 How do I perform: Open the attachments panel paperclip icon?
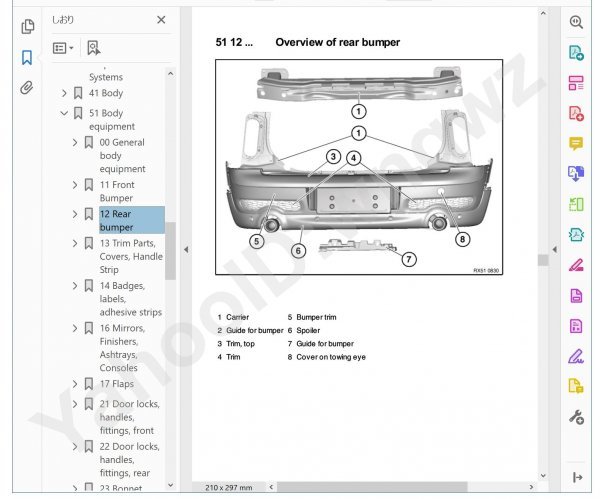click(27, 88)
